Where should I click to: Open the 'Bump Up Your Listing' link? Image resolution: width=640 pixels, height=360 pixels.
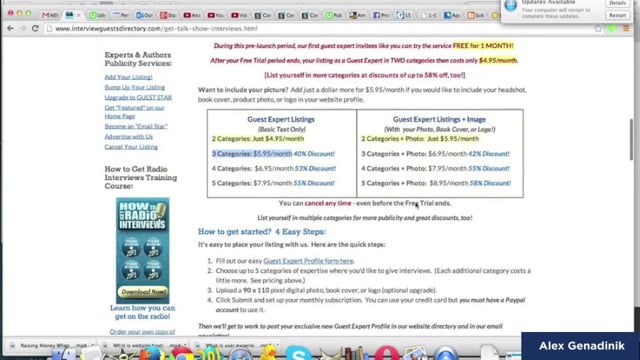pyautogui.click(x=134, y=87)
